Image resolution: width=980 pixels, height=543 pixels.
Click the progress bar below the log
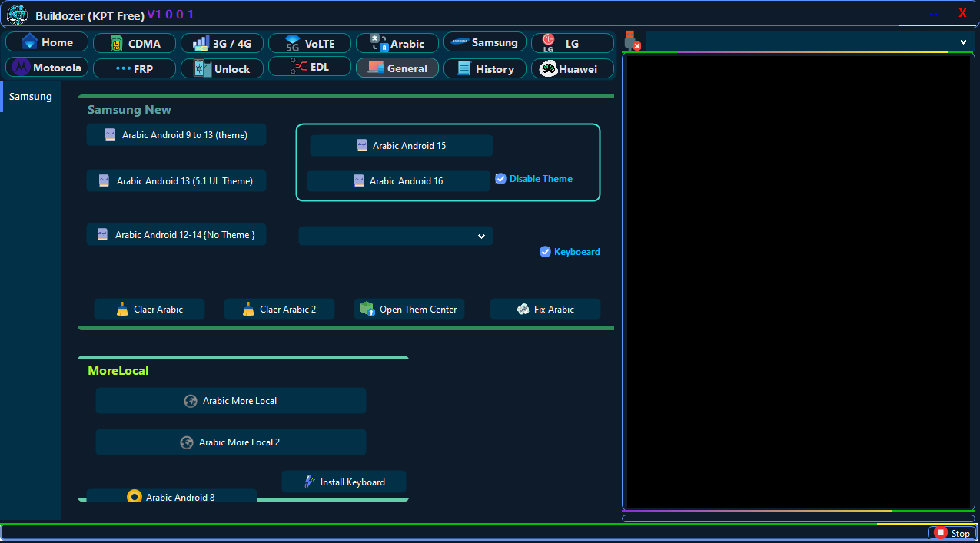798,518
